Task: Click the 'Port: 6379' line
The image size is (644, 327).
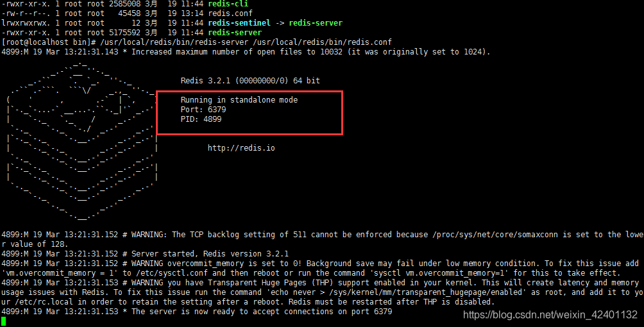Action: (203, 109)
